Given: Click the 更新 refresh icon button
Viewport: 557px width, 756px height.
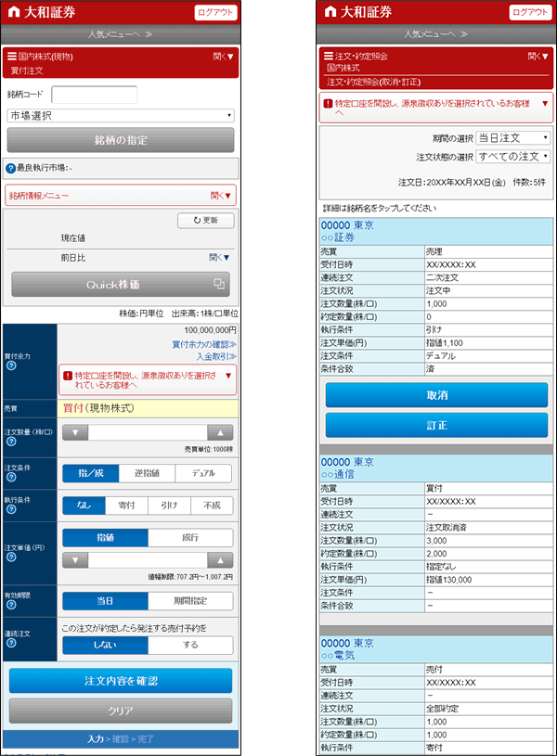Looking at the screenshot, I should 205,221.
